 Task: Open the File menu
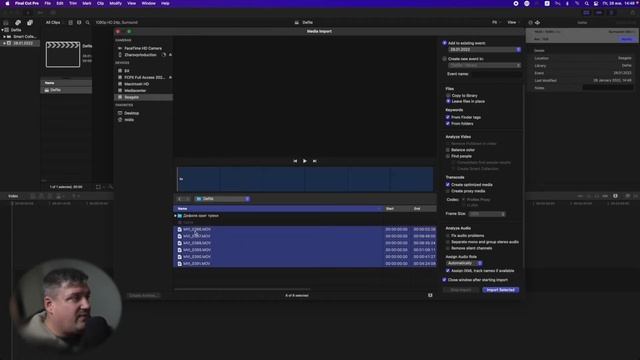click(48, 3)
